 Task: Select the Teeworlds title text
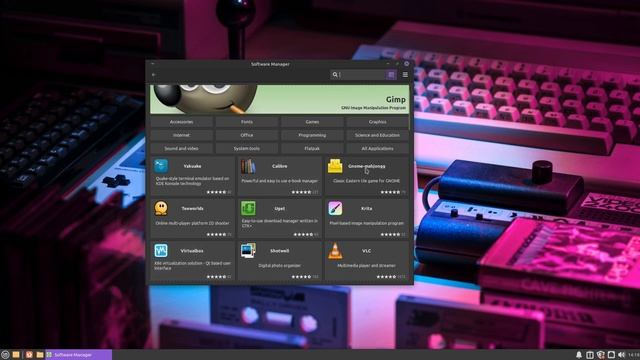pos(192,209)
